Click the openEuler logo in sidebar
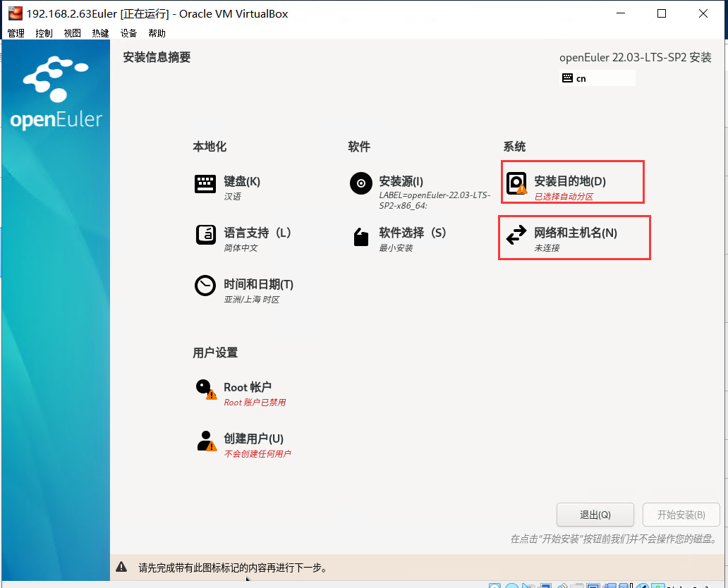Screen dimensions: 728x588 [56, 92]
